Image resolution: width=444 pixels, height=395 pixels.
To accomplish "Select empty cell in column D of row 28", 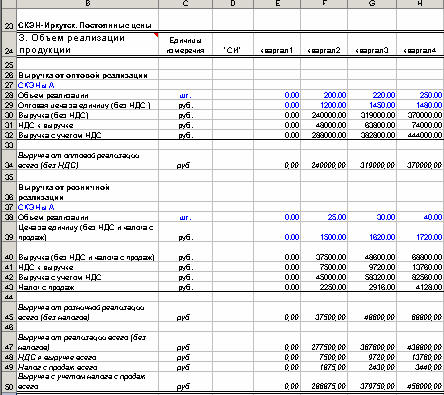I will [233, 95].
